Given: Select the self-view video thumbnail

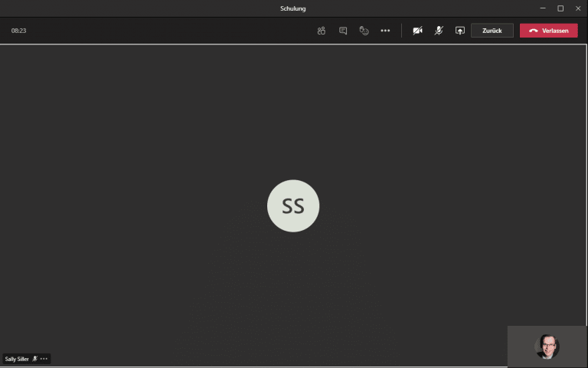Looking at the screenshot, I should click(547, 347).
